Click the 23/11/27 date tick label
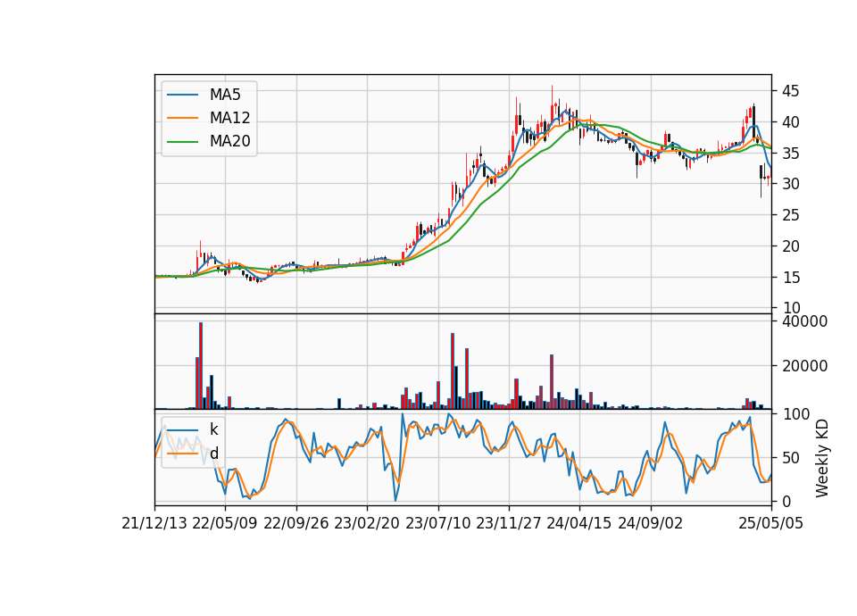This screenshot has height=616, width=857. pyautogui.click(x=508, y=524)
